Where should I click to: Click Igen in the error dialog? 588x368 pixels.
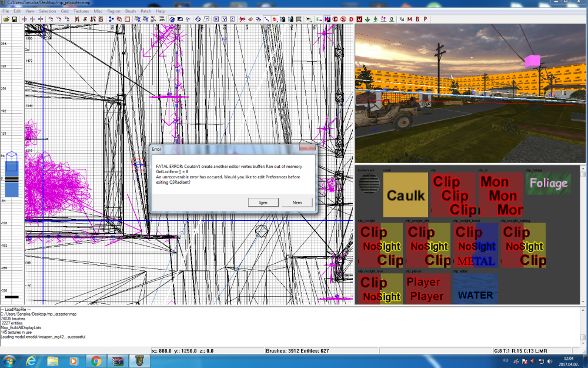[x=263, y=202]
